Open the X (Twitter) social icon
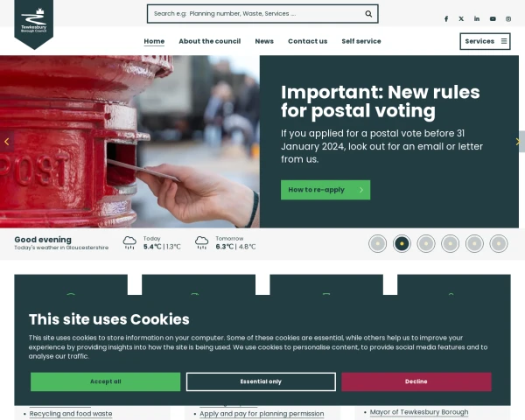525x420 pixels. click(x=461, y=19)
